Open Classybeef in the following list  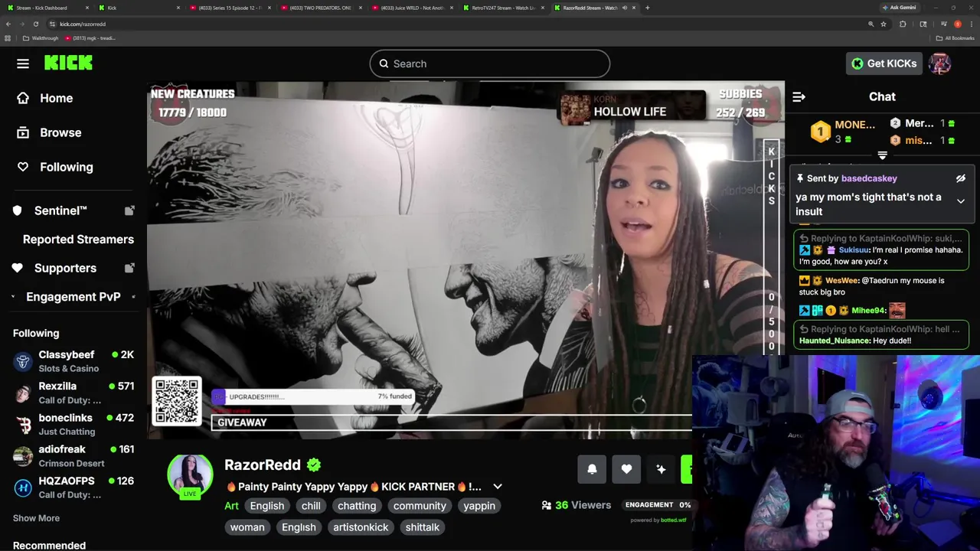coord(73,361)
